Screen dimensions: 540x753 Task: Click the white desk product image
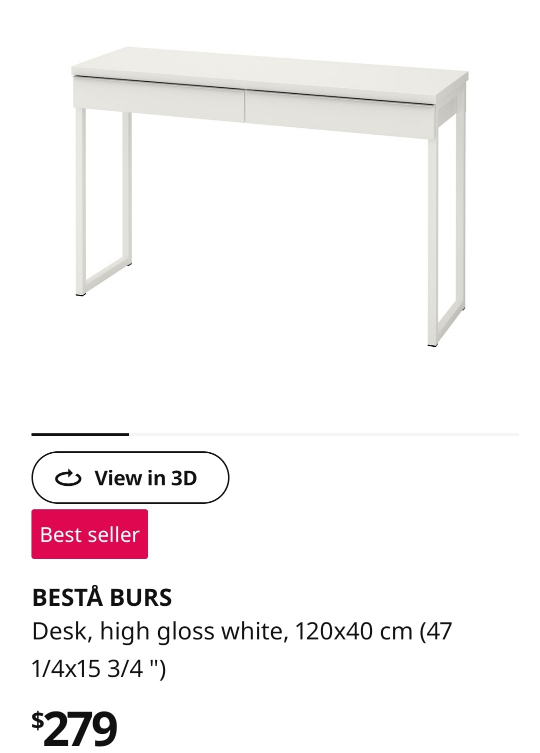pyautogui.click(x=270, y=196)
